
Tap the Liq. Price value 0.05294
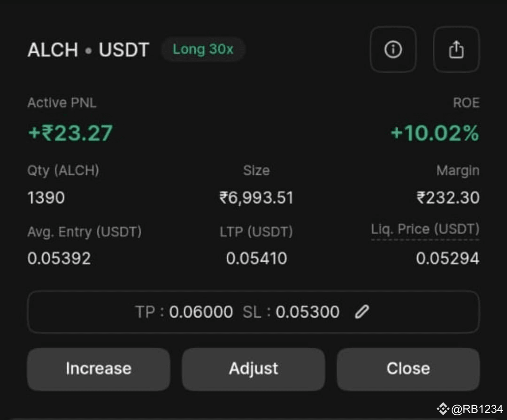point(447,258)
